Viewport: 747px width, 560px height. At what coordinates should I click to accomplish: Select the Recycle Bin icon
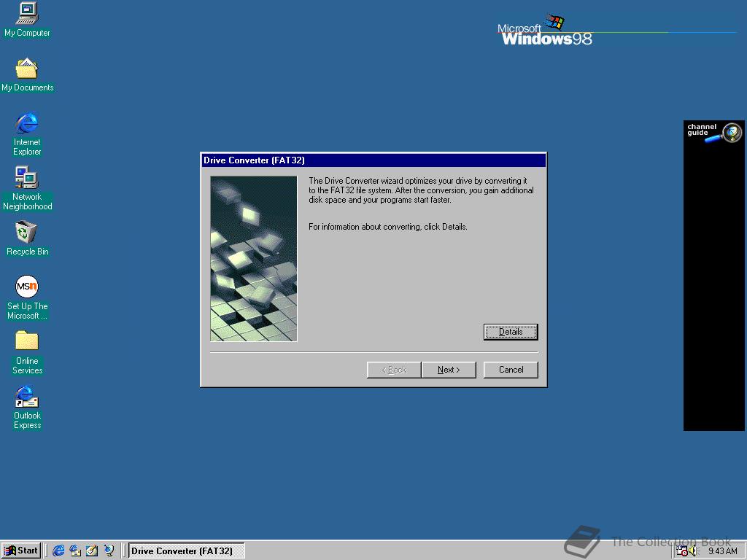click(x=27, y=238)
